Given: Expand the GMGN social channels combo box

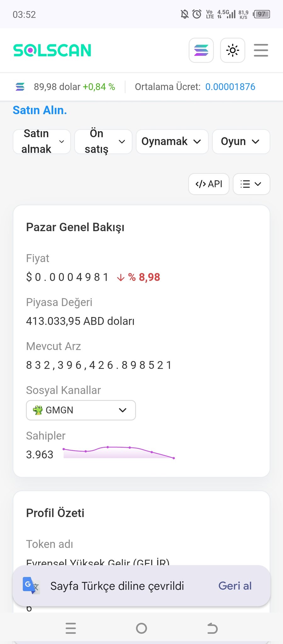Looking at the screenshot, I should tap(81, 410).
